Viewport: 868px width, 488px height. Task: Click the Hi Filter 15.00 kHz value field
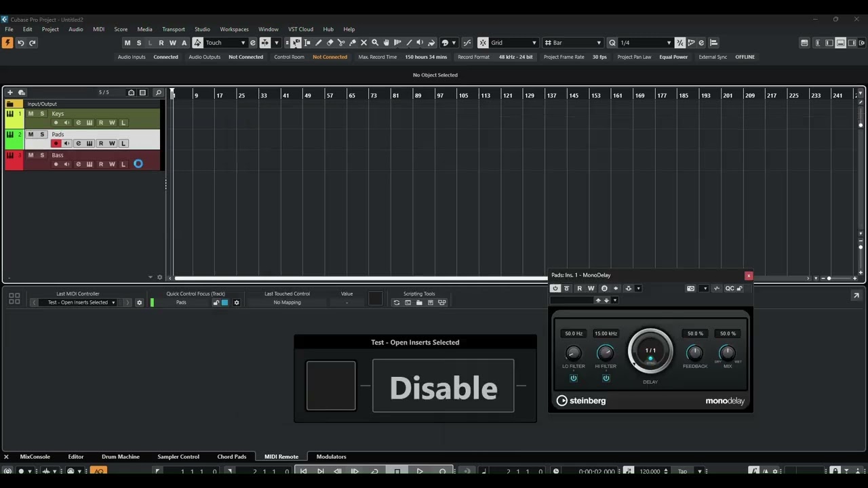click(606, 333)
